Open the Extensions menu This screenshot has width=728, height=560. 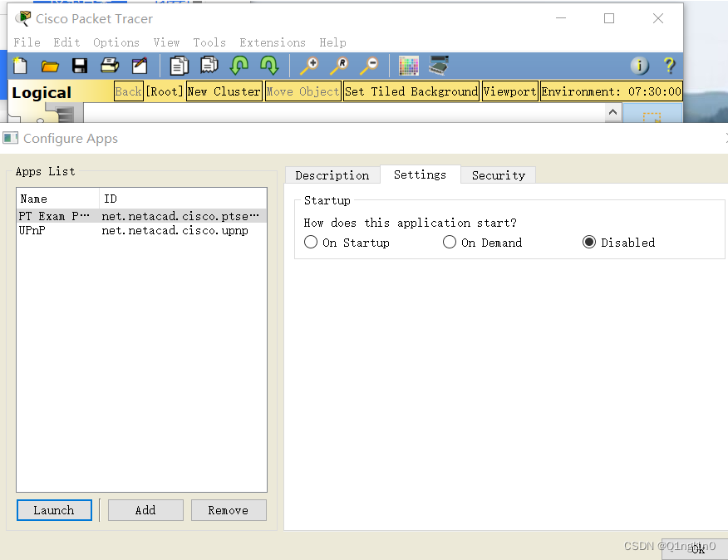tap(273, 42)
